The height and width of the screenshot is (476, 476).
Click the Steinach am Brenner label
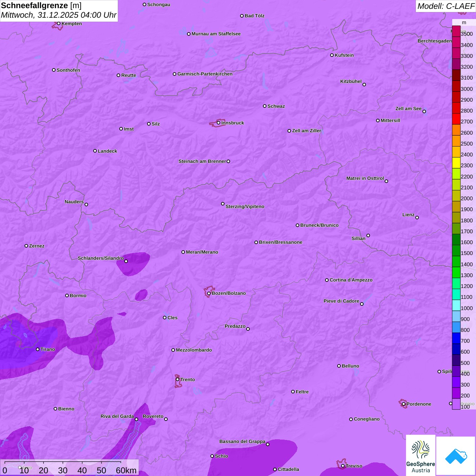tap(202, 161)
